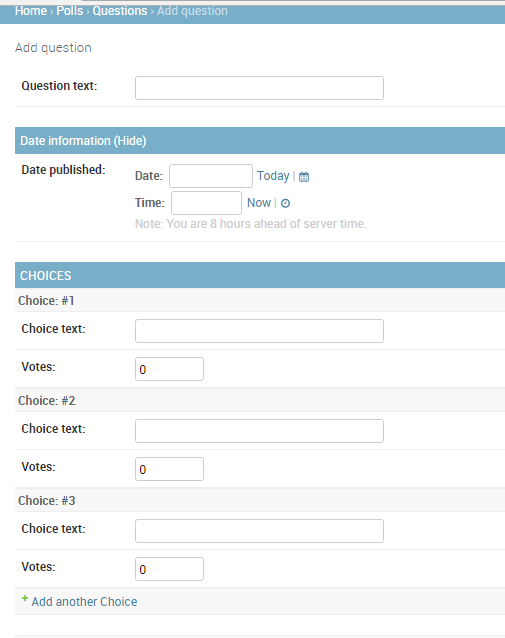Screen dimensions: 505x638
Task: Click Choice #3 votes field
Action: pyautogui.click(x=169, y=569)
